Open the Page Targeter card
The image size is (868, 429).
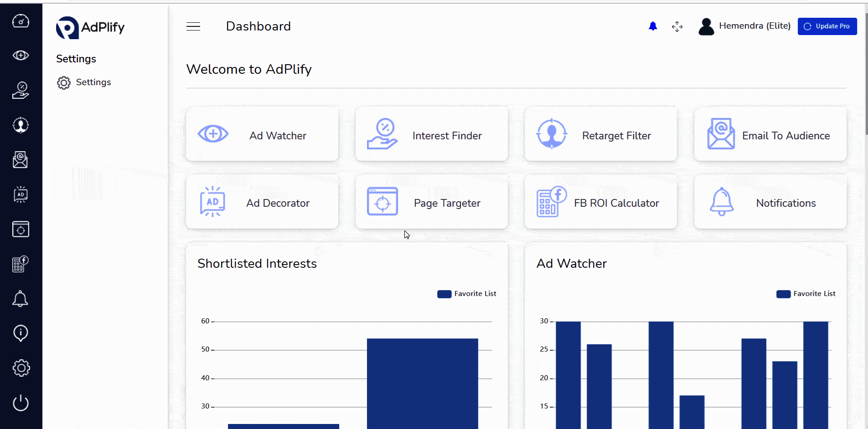coord(431,202)
